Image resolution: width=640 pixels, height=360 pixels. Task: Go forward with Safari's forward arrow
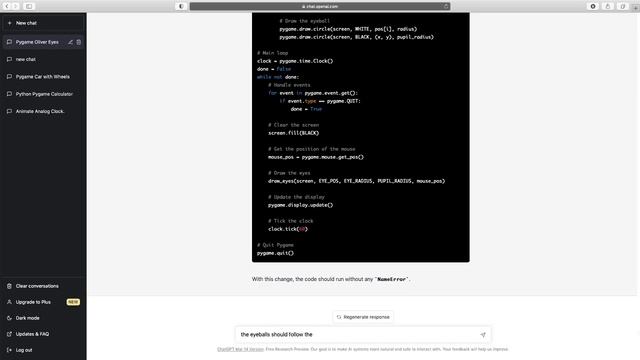pyautogui.click(x=16, y=6)
